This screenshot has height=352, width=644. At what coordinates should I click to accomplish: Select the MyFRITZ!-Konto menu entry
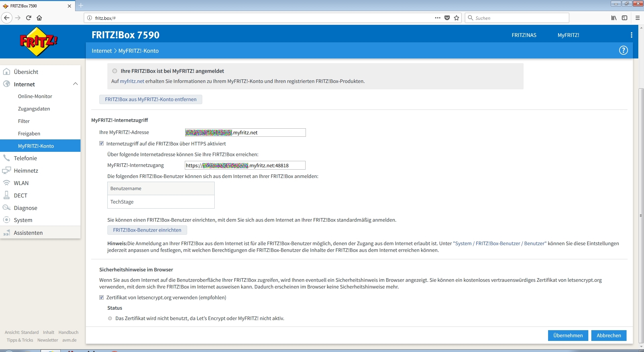coord(40,146)
